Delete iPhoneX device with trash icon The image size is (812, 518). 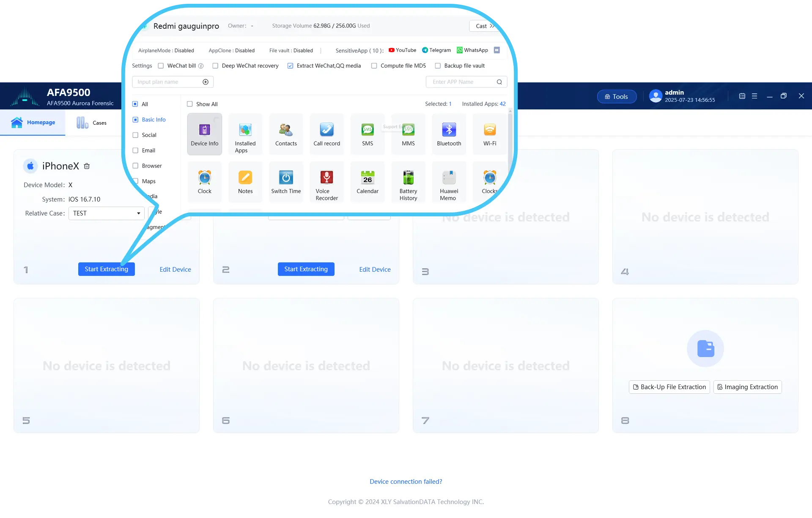(x=87, y=166)
